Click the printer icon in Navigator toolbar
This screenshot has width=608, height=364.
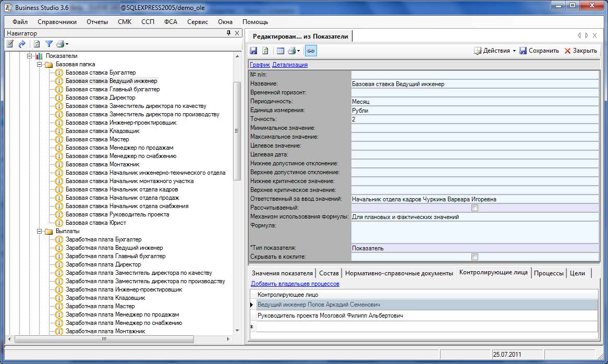tap(60, 44)
